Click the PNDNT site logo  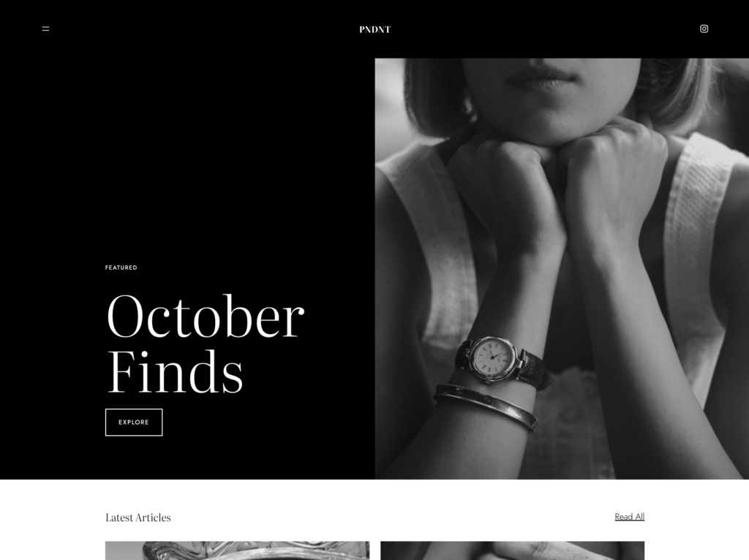(x=375, y=29)
